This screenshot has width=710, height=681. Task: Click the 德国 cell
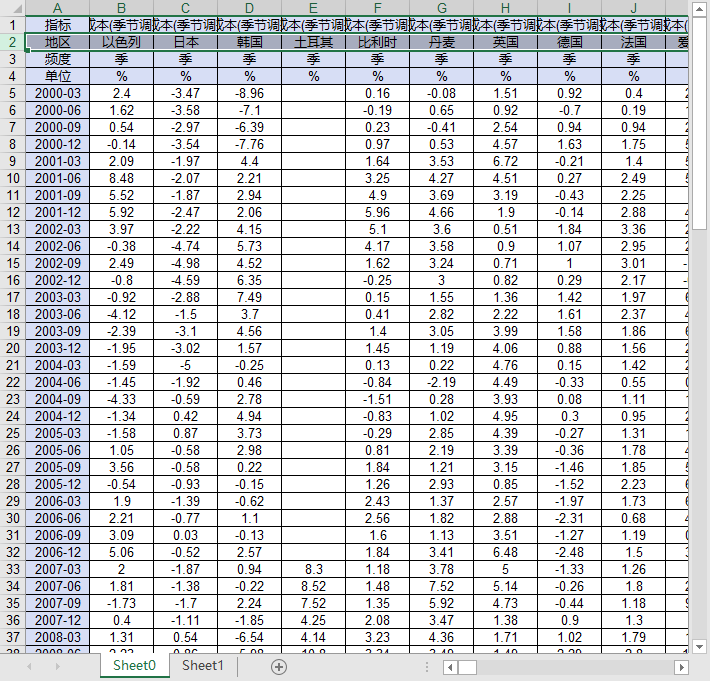pyautogui.click(x=570, y=42)
